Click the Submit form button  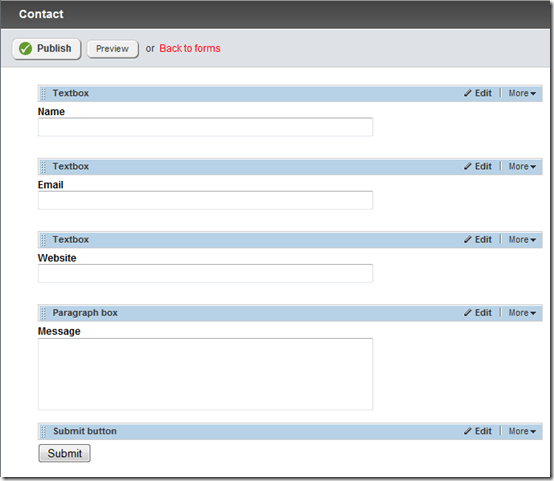65,453
